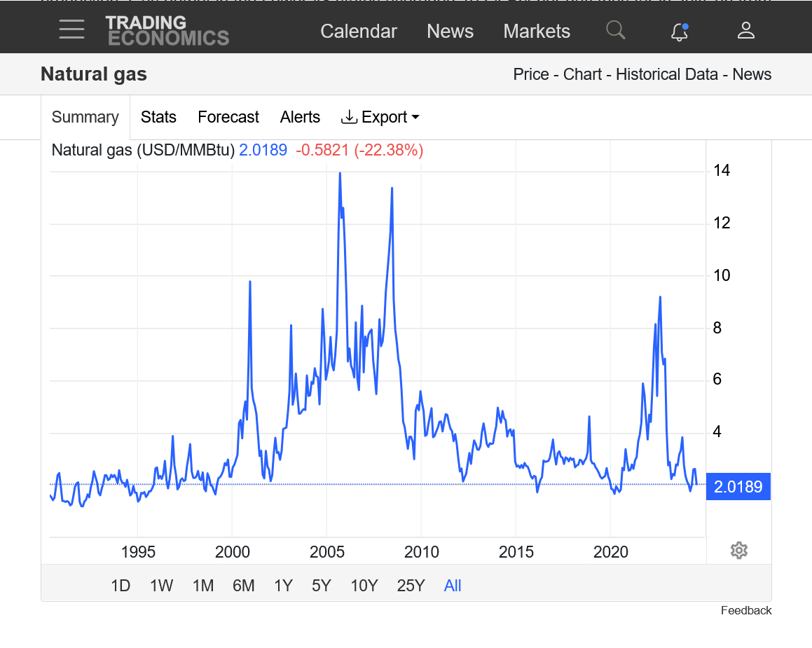Switch to the Stats tab

(x=158, y=117)
